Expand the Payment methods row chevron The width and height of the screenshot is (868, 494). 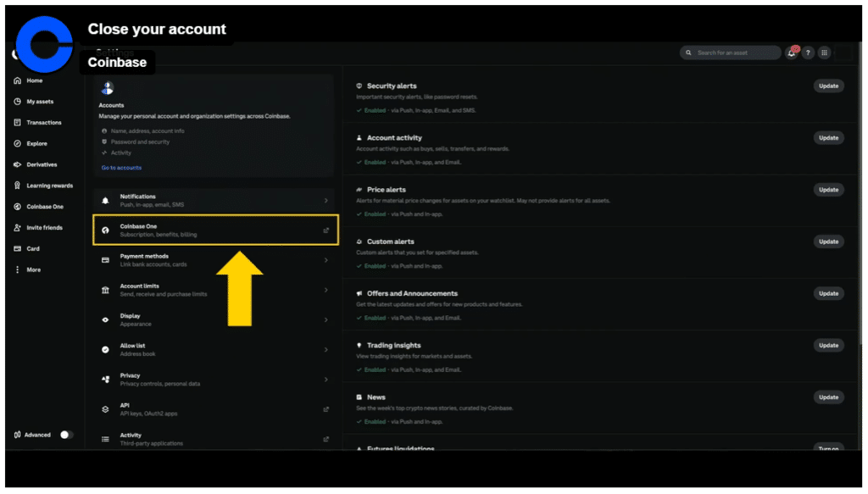pos(326,260)
